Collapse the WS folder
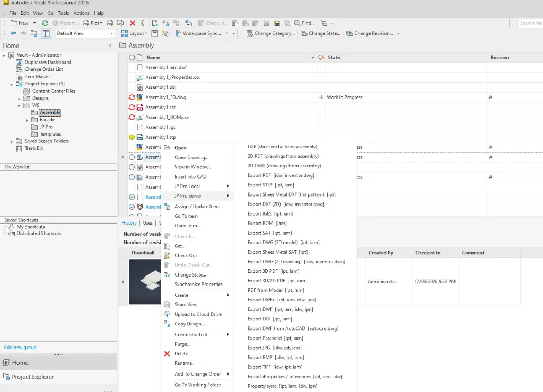Image resolution: width=543 pixels, height=392 pixels. [x=19, y=106]
